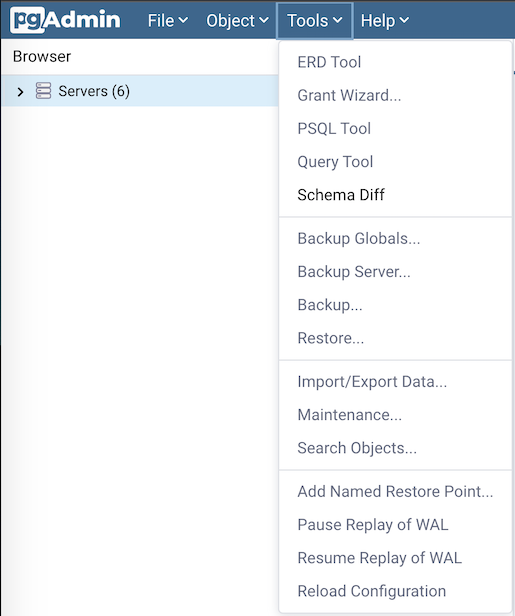515x616 pixels.
Task: Choose Grant Wizard... menu entry
Action: pos(395,95)
